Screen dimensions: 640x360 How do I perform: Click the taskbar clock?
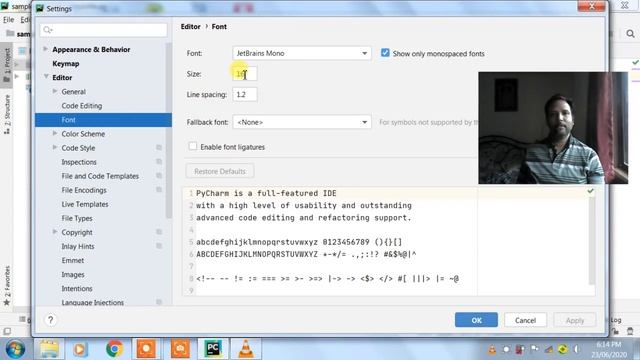pos(609,349)
